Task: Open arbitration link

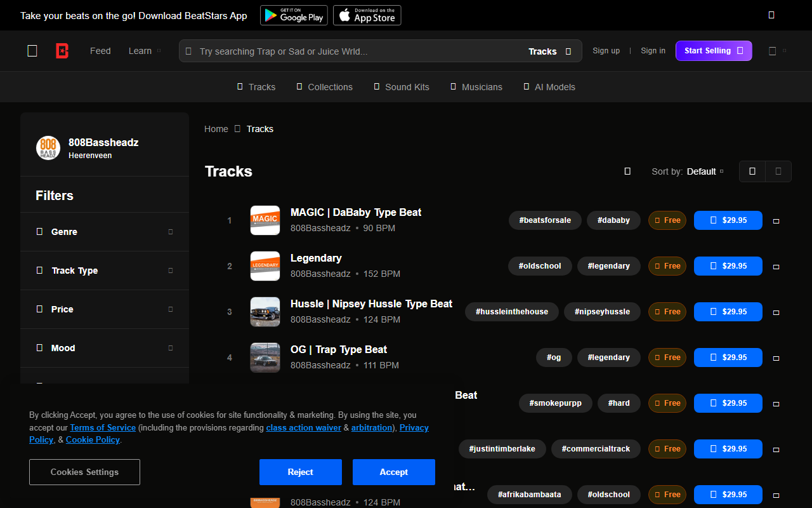Action: 372,427
